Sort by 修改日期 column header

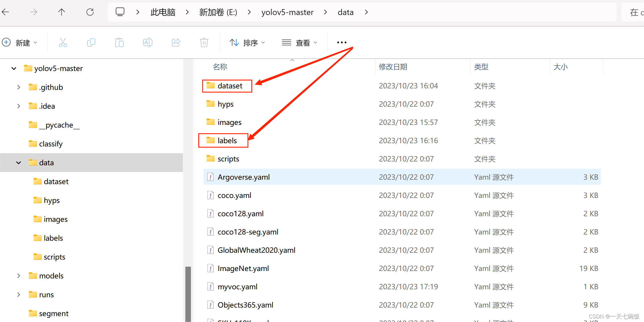coord(393,67)
